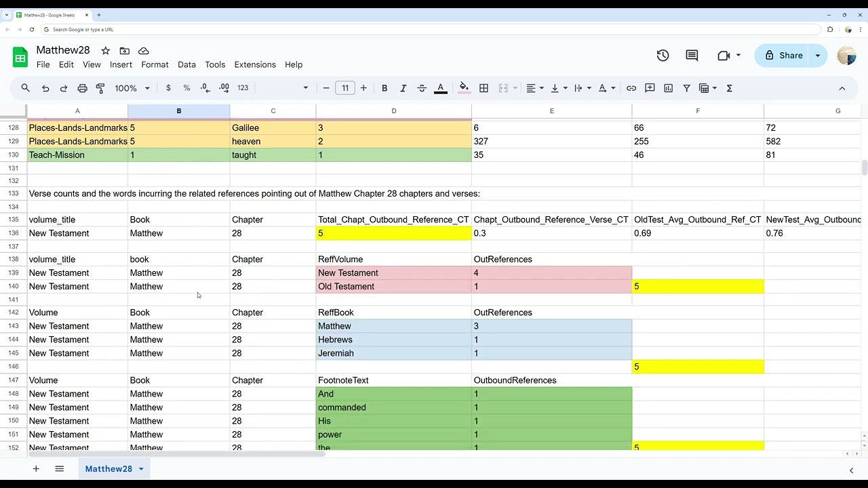Open the search menus tool

25,88
